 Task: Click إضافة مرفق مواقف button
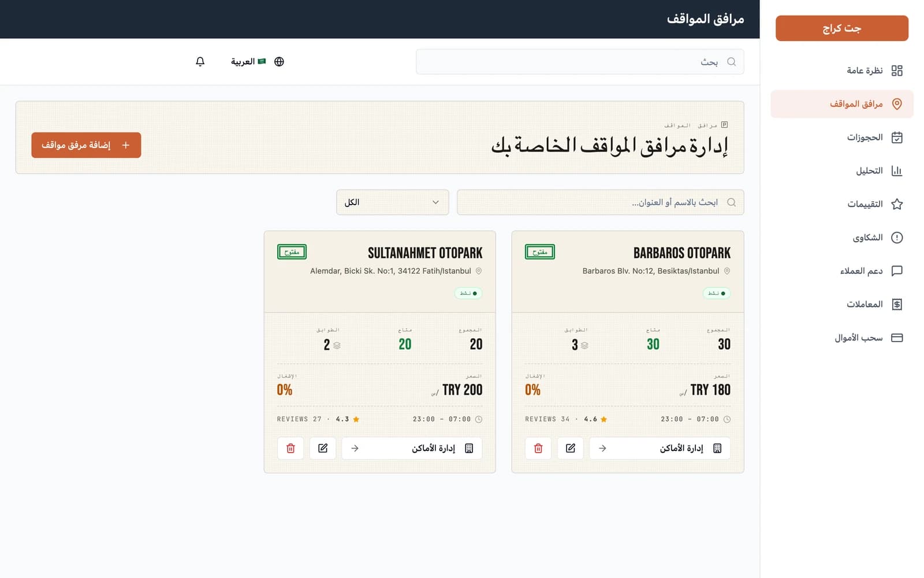tap(86, 145)
